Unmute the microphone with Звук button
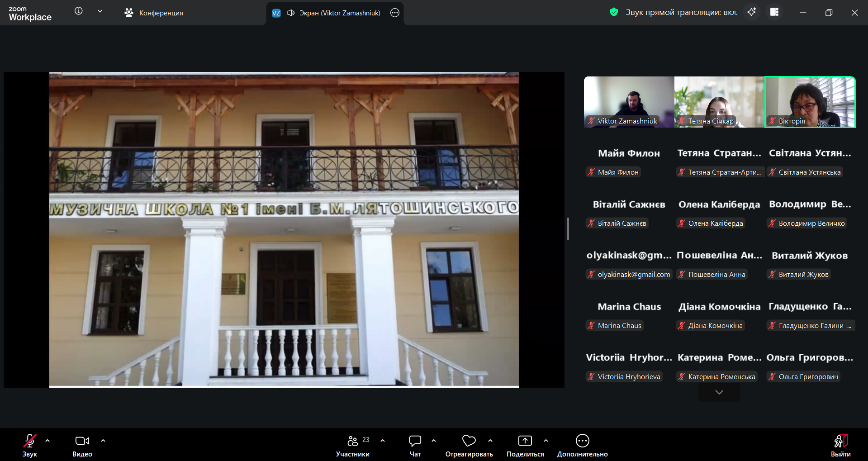Screen dimensions: 868x461 30,445
